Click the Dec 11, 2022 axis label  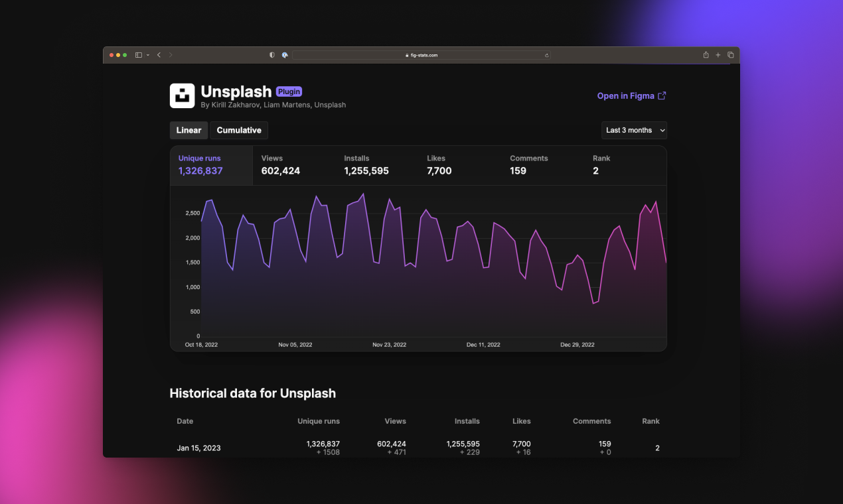point(483,345)
